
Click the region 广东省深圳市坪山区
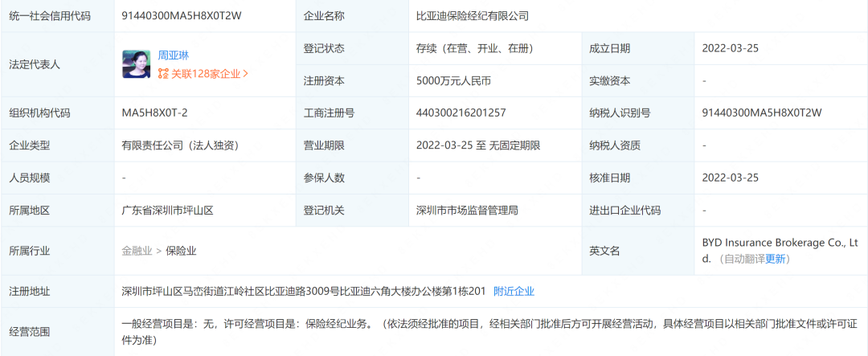(x=168, y=211)
